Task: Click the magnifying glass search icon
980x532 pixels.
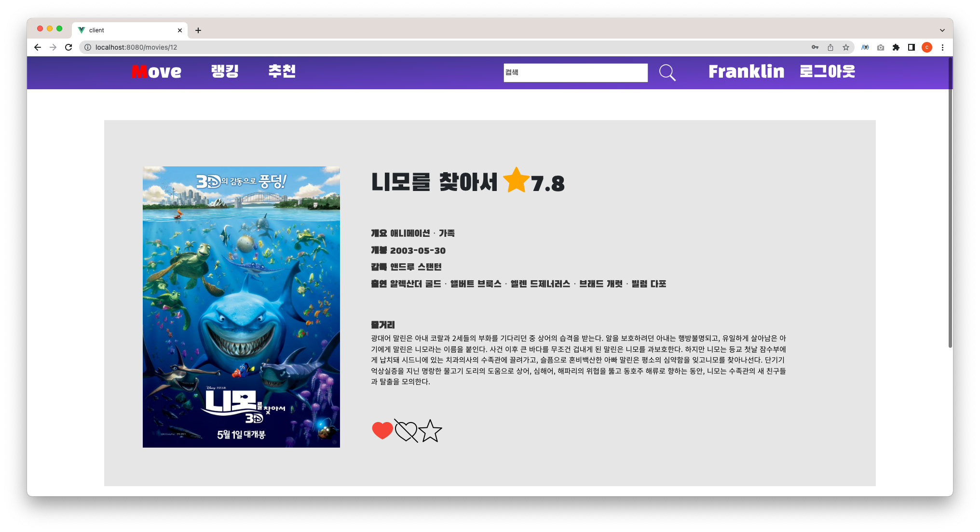Action: point(667,73)
